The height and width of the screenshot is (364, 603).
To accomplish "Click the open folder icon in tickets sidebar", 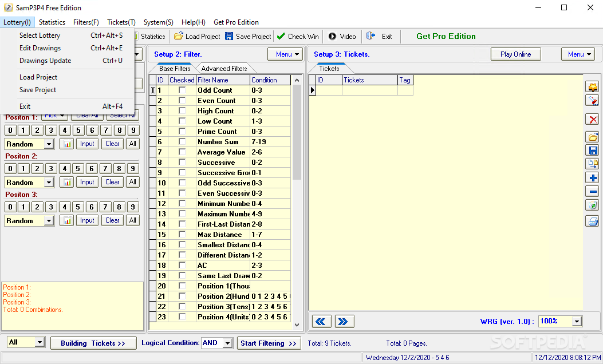I will (593, 137).
